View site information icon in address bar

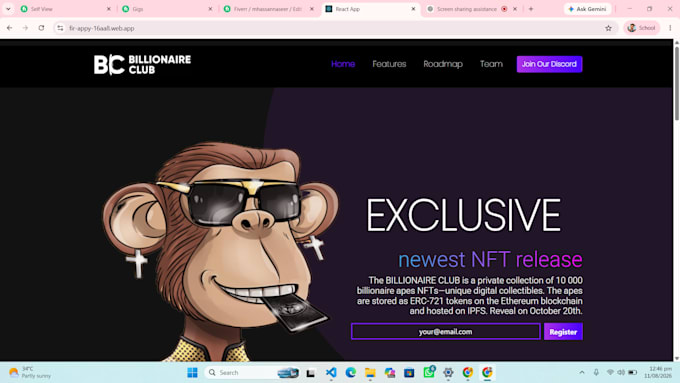pos(60,28)
